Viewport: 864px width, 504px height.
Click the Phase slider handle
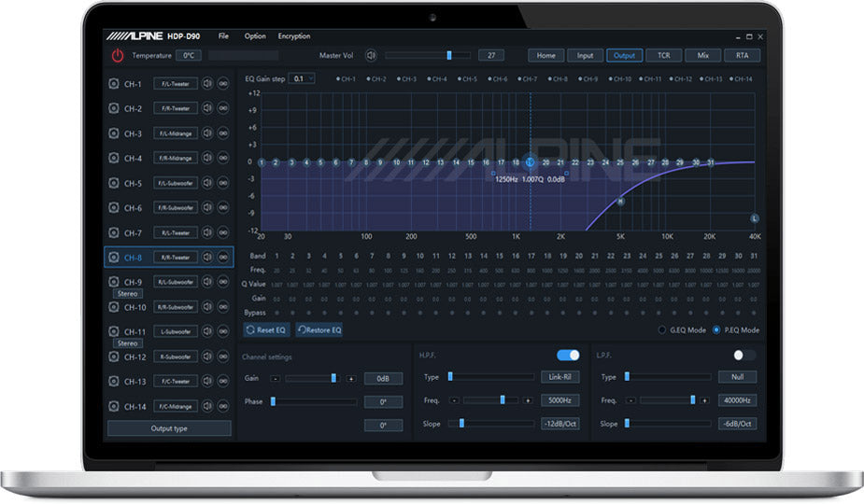(273, 401)
